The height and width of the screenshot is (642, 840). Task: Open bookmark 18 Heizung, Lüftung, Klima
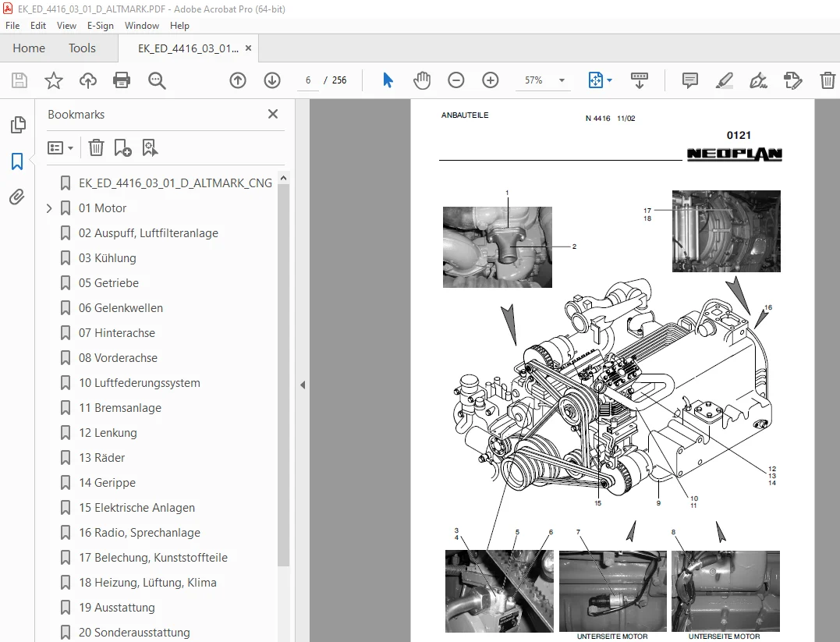click(x=147, y=583)
